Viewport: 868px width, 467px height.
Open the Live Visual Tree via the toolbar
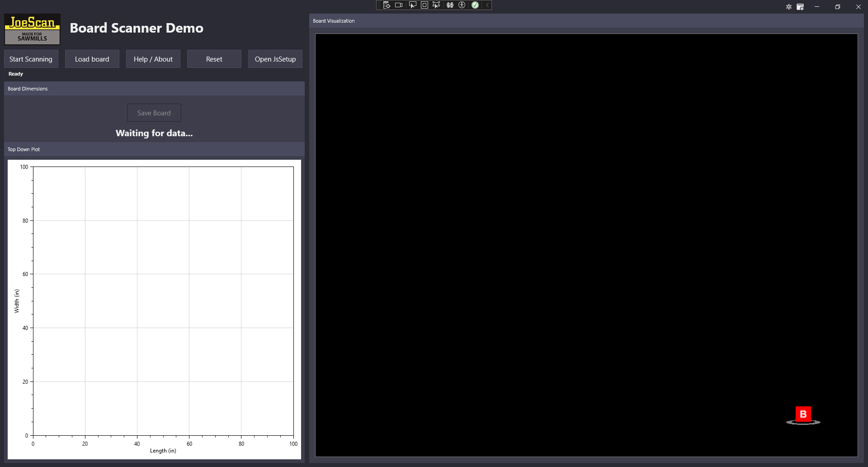[x=387, y=5]
